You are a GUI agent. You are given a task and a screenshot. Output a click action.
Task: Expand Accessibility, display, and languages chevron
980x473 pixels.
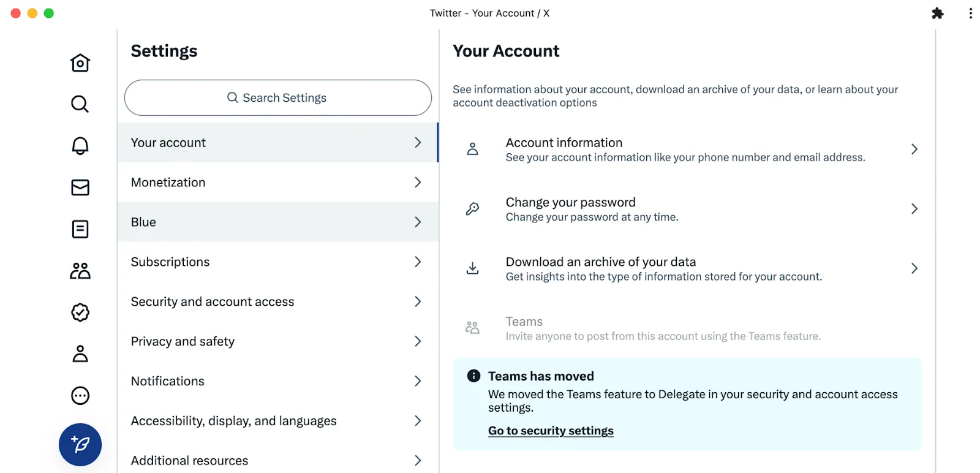pyautogui.click(x=418, y=421)
